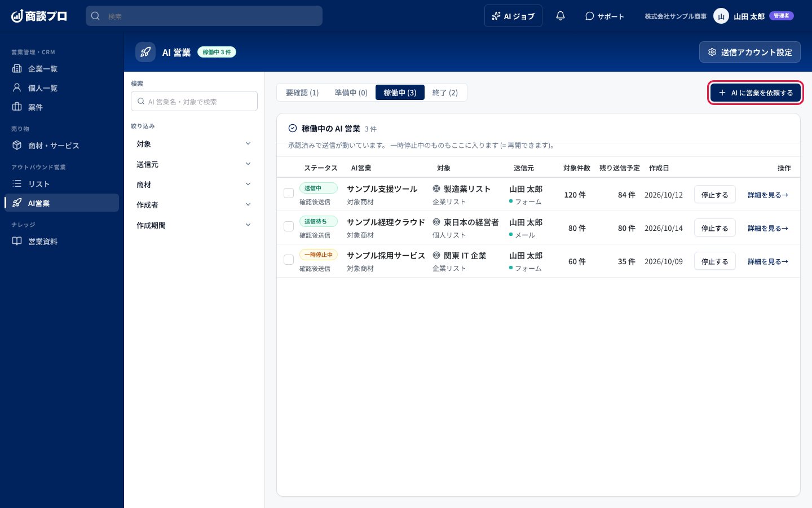Click the 企業一覧 building icon in sidebar
Viewport: 812px width, 508px height.
tap(17, 68)
